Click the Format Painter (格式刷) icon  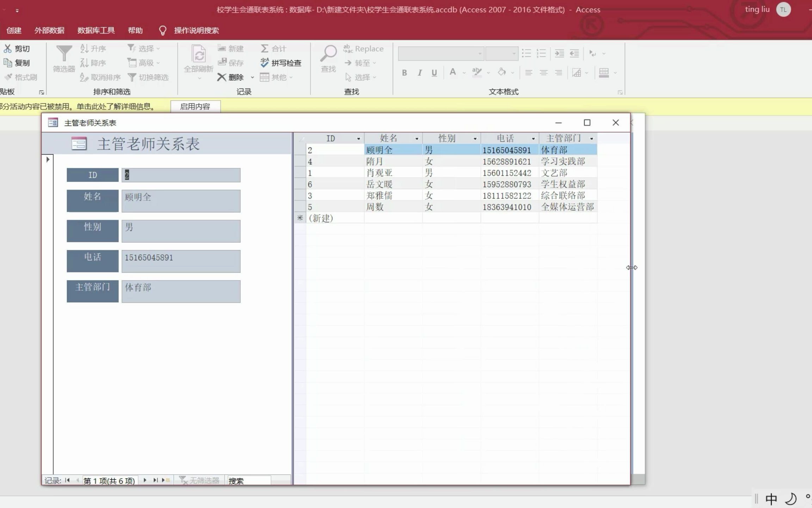tap(8, 77)
